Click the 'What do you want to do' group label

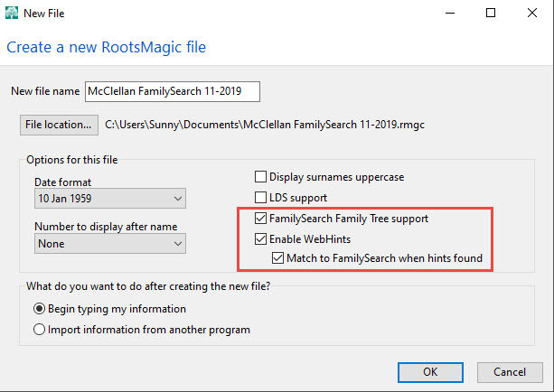coord(148,286)
